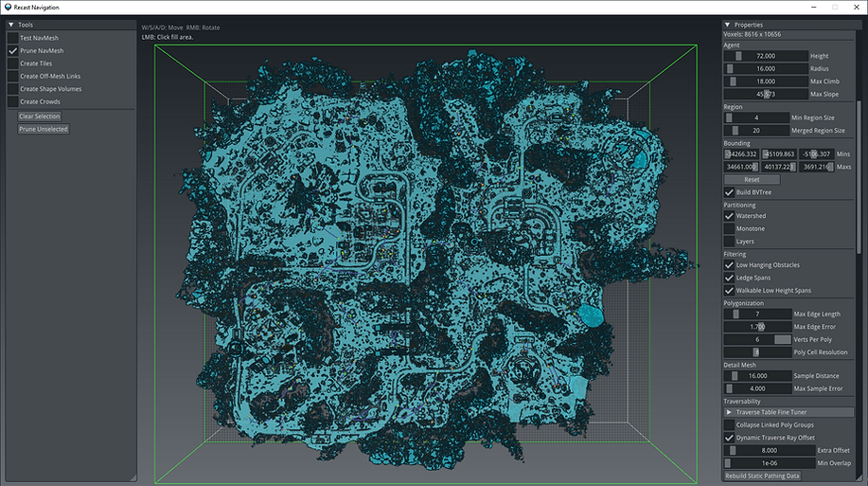
Task: Click the second Mins bounding value -45109.863
Action: click(779, 154)
